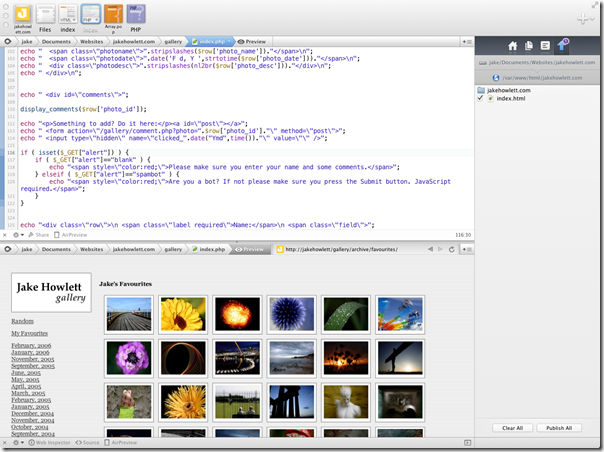The height and width of the screenshot is (452, 604).
Task: Open the purple flower photo thumbnail
Action: tap(129, 358)
